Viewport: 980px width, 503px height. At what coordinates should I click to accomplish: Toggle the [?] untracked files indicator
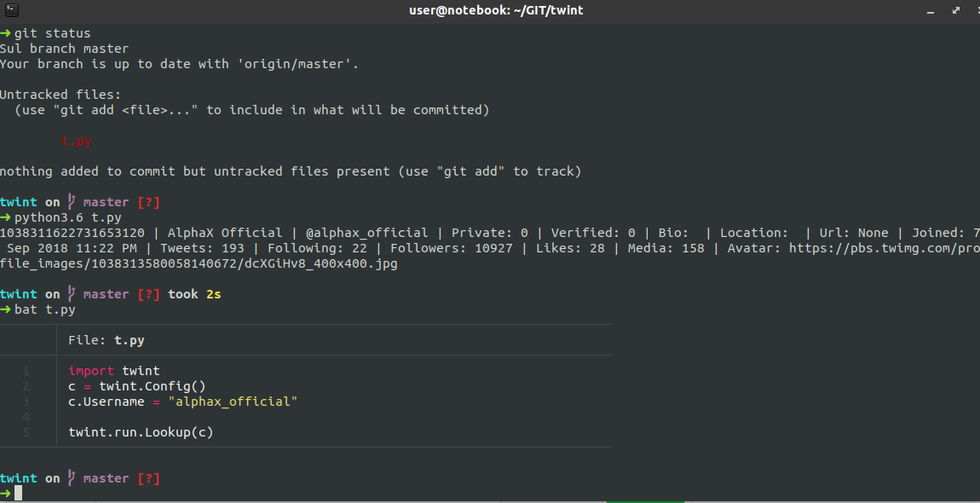[148, 201]
